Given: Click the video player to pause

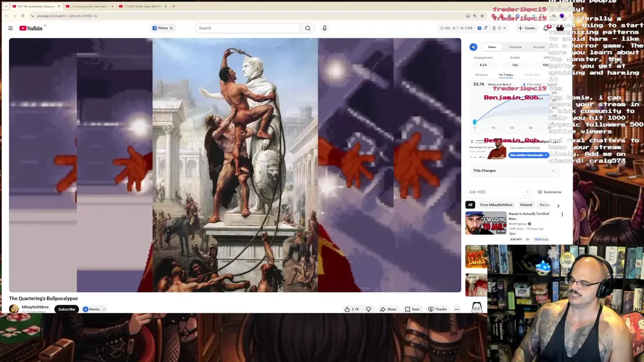Looking at the screenshot, I should click(235, 165).
